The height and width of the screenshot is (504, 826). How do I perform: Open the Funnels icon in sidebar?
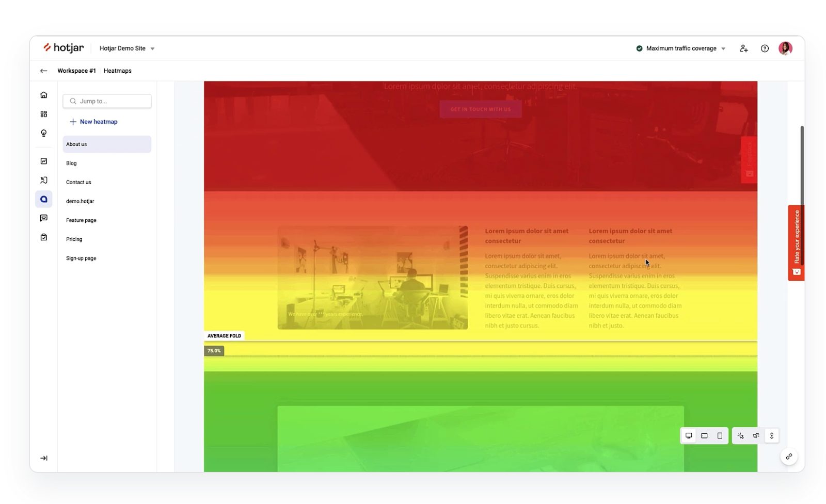point(44,181)
